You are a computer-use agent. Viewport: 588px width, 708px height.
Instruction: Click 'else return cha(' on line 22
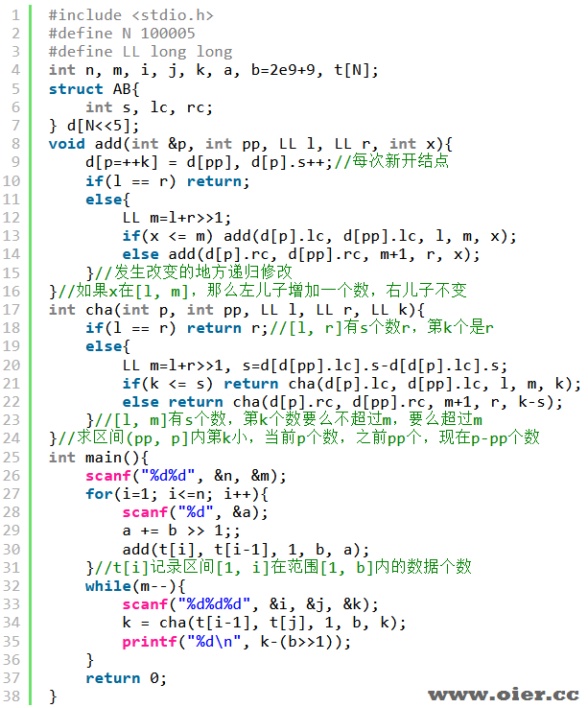(x=342, y=402)
